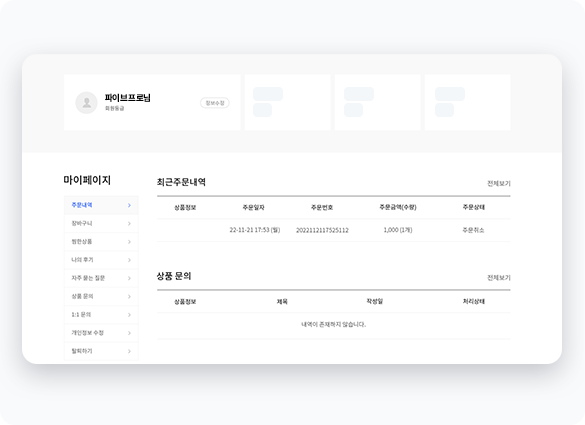
Task: Click chevron arrow on 개인정보 수정 row
Action: tap(129, 333)
